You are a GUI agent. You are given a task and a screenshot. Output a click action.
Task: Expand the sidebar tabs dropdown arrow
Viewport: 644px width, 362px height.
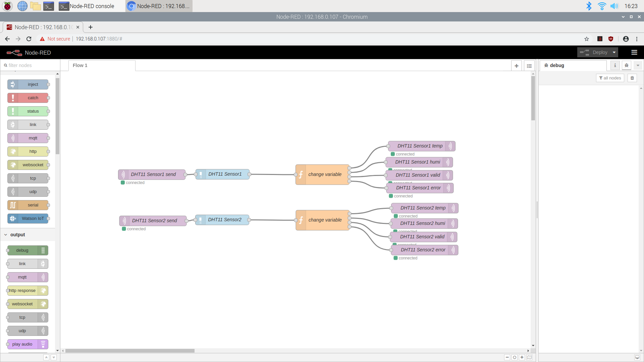638,65
